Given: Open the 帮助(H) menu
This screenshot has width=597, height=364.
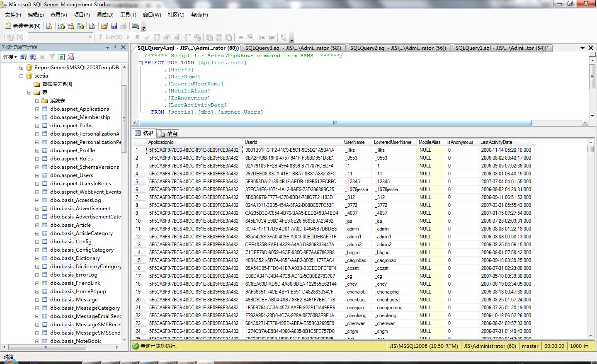Looking at the screenshot, I should 199,15.
